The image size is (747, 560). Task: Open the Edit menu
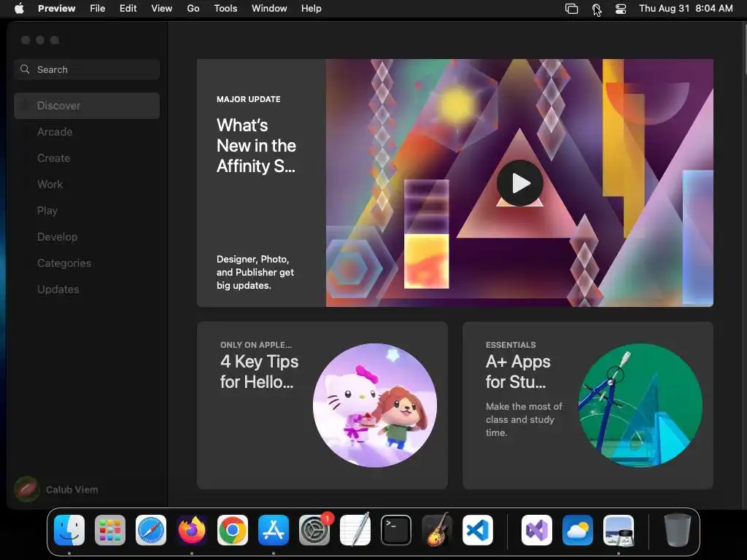click(128, 9)
